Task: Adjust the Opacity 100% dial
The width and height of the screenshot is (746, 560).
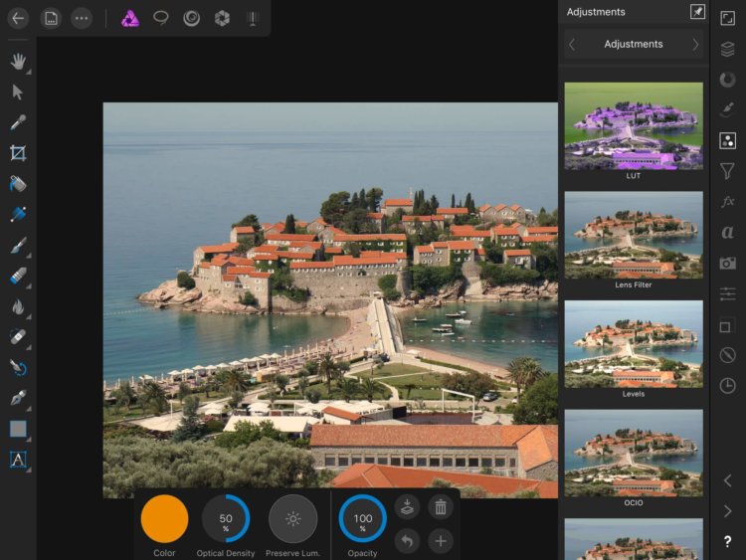Action: (x=362, y=518)
